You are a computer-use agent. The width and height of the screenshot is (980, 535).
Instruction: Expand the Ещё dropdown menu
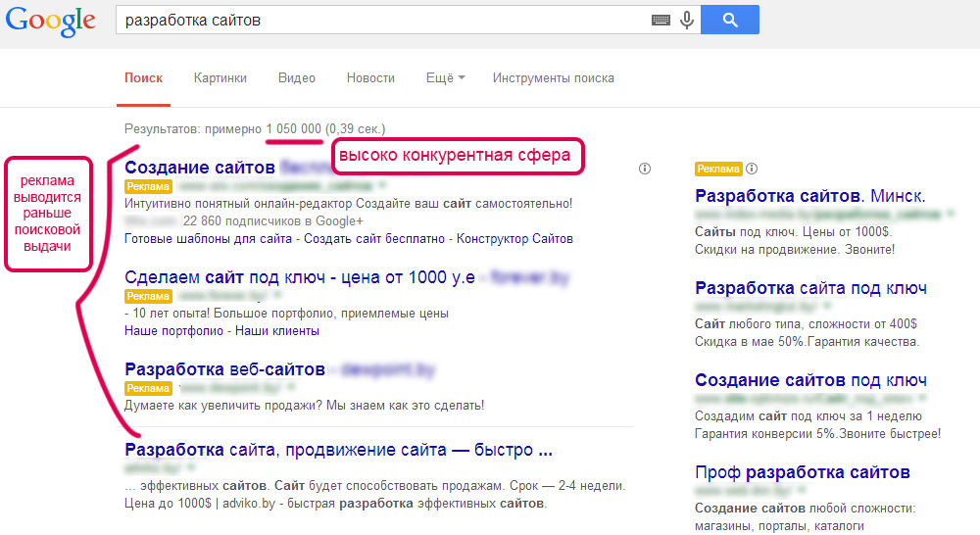pyautogui.click(x=446, y=78)
